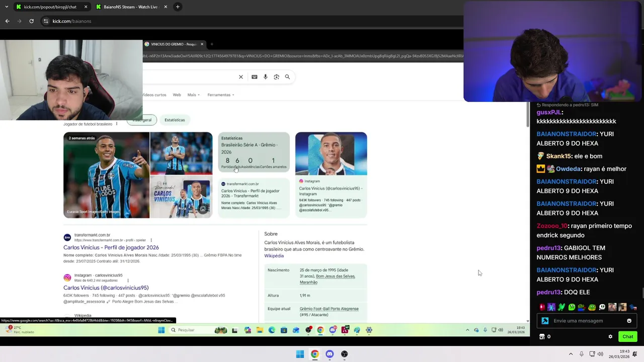Open microphone indicator in outer system tray
Screen dimensions: 644x362
582,354
